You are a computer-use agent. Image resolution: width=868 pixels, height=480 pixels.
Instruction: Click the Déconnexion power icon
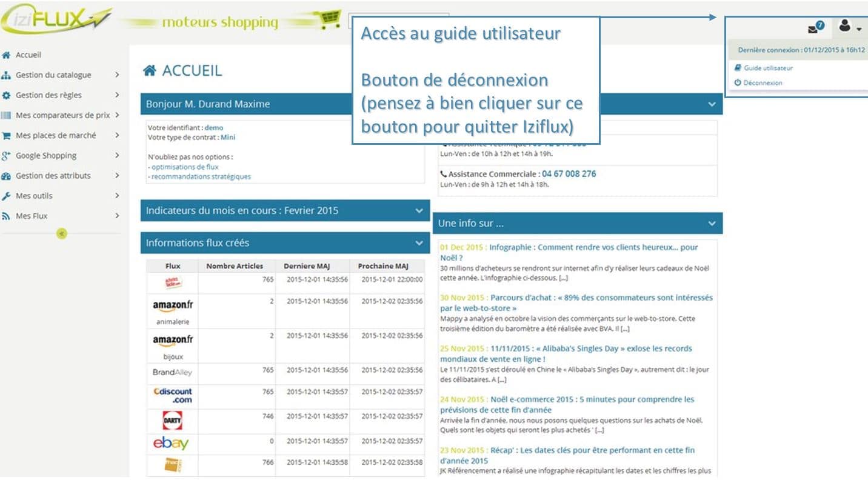pyautogui.click(x=738, y=82)
